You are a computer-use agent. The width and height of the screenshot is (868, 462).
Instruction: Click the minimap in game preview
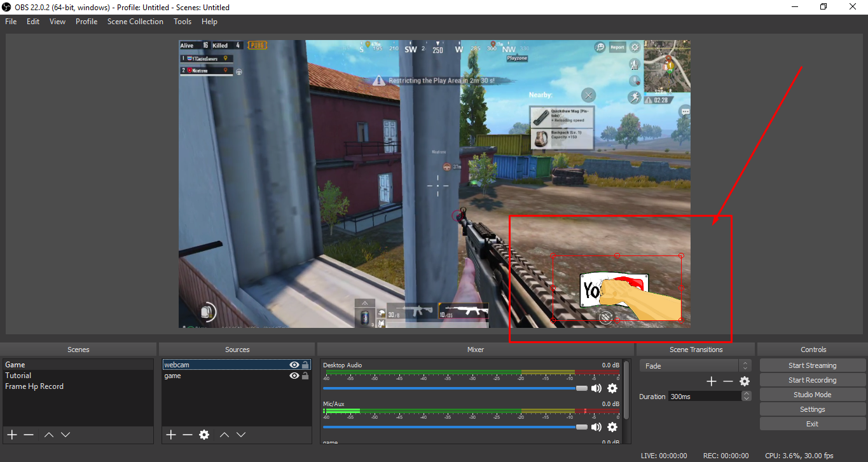coord(667,67)
